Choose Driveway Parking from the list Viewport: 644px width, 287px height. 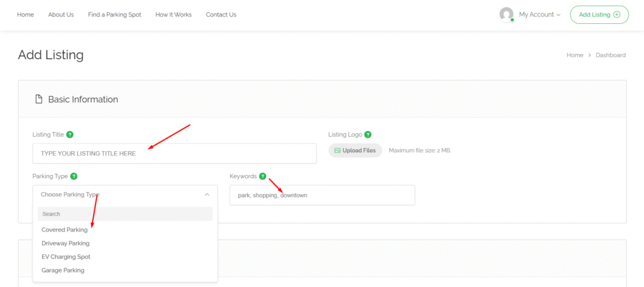65,243
